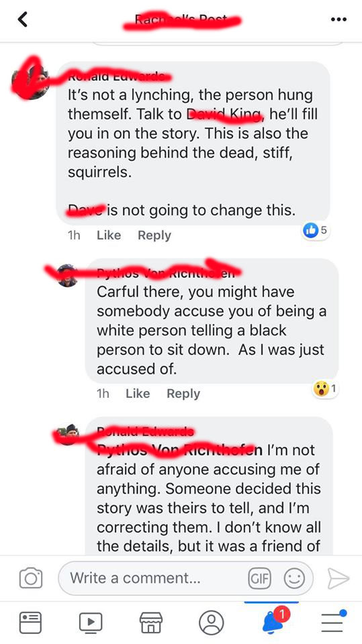Reply to the comment with five likes

(154, 235)
